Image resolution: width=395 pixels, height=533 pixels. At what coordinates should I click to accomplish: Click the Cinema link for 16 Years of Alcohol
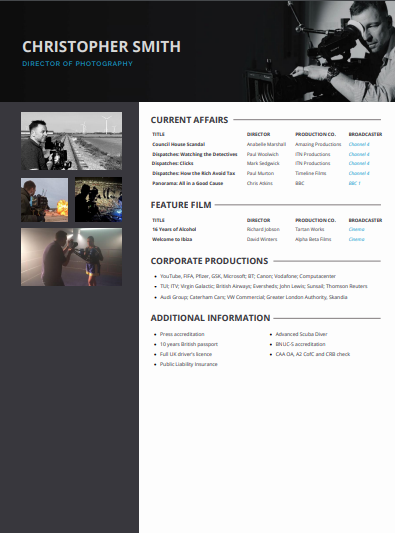click(x=357, y=229)
